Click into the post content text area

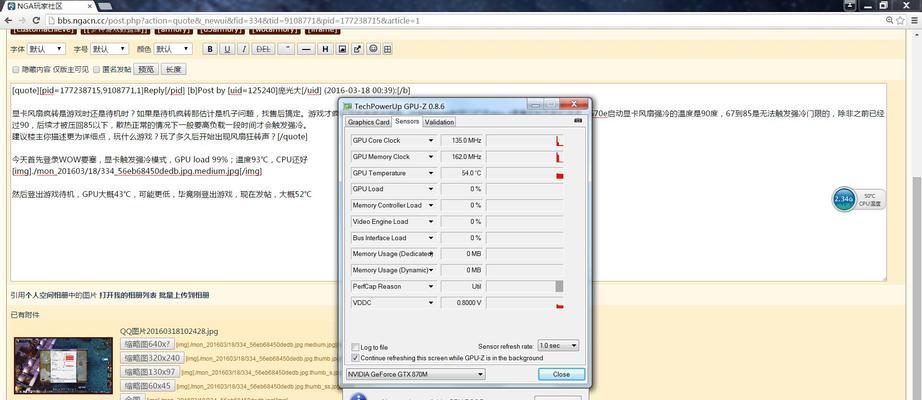click(449, 182)
